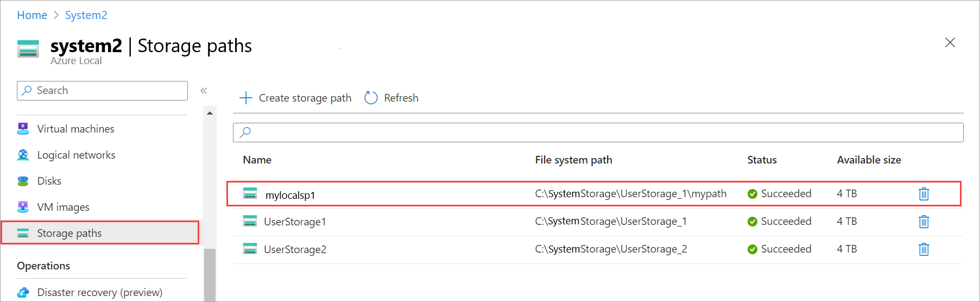The width and height of the screenshot is (980, 302).
Task: Click the Logical networks globe icon
Action: (23, 155)
